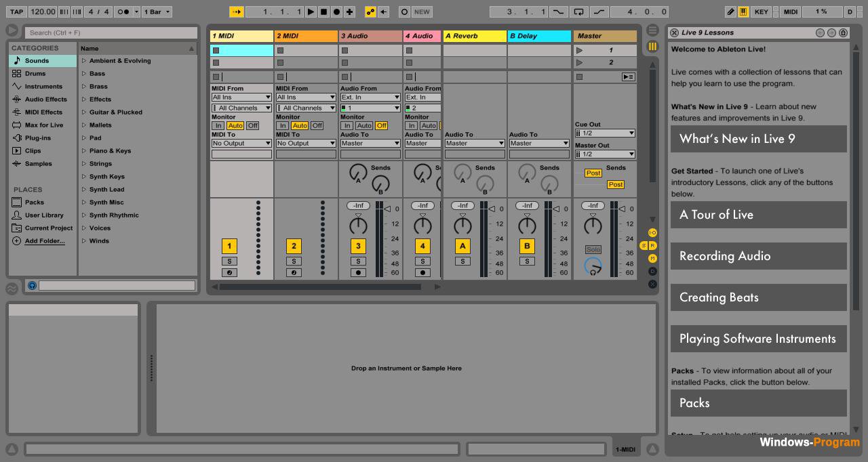868x462 pixels.
Task: Click the Master cue headphone knob
Action: [593, 266]
